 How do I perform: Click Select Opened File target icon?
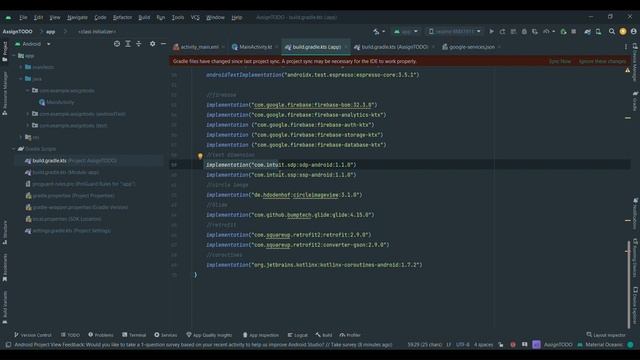(117, 44)
